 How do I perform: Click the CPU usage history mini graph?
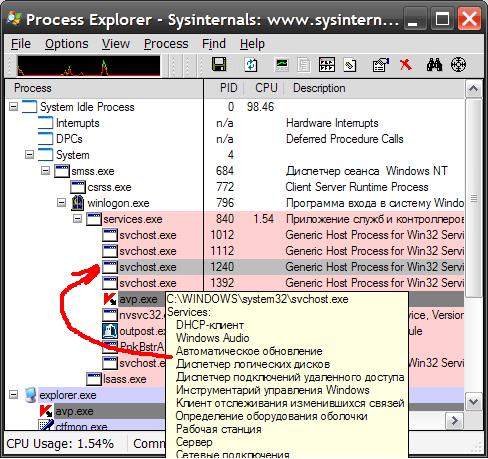89,65
